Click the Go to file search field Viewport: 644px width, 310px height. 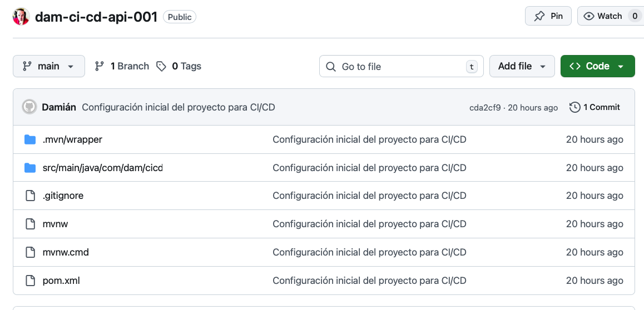pos(400,67)
